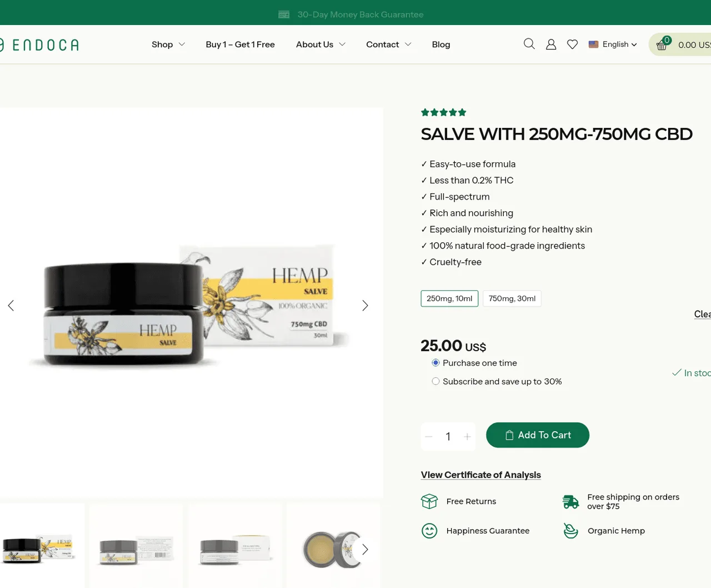The width and height of the screenshot is (711, 588).
Task: Click the Rich and nourishing bullet
Action: tap(467, 213)
